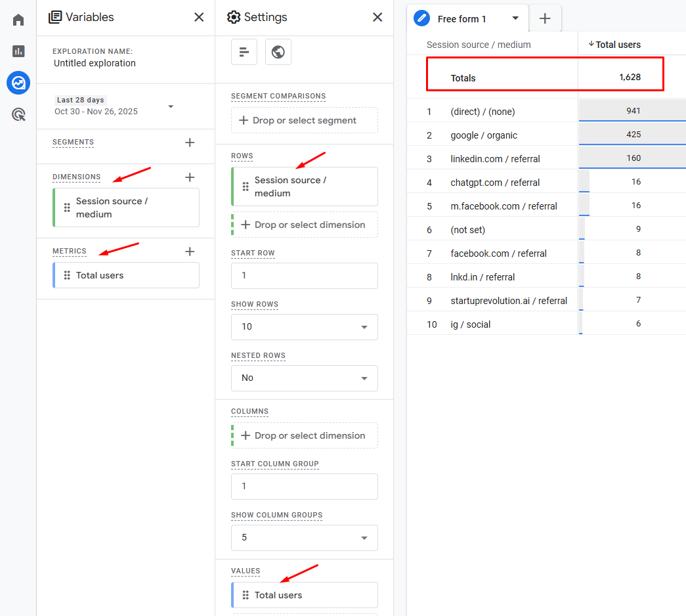Switch visualization to the bar table icon
Viewport: 686px width, 616px height.
(x=244, y=51)
